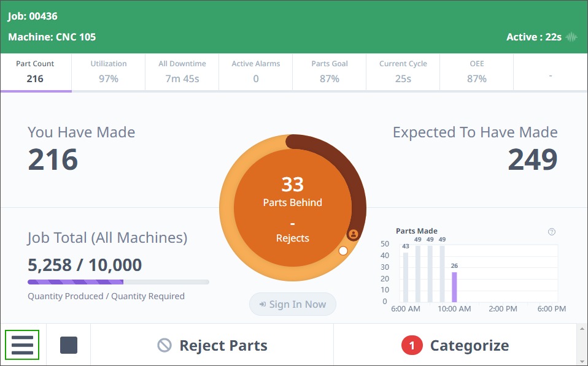Click the You Have Made 216 value
This screenshot has height=366, width=588.
53,159
